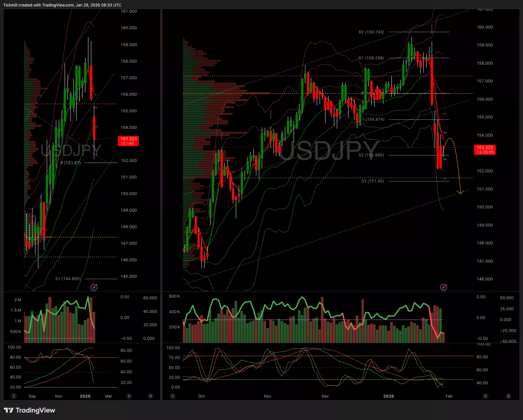The width and height of the screenshot is (523, 420).
Task: Select the R1 (158.298) pivot label
Action: tap(371, 58)
